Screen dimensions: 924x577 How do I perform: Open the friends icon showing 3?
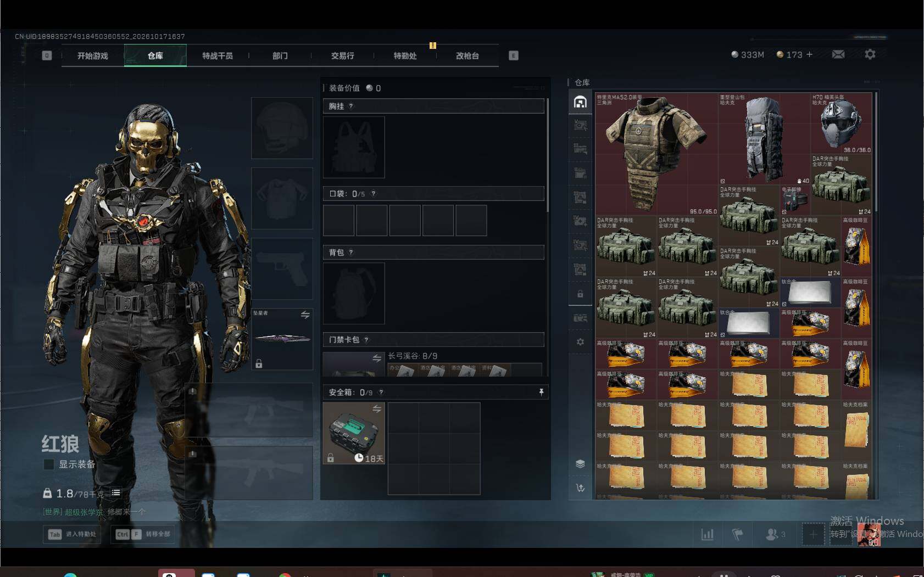click(x=775, y=534)
